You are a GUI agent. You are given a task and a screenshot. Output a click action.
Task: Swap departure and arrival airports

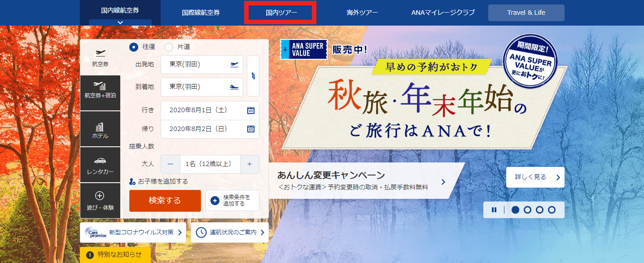click(x=253, y=76)
